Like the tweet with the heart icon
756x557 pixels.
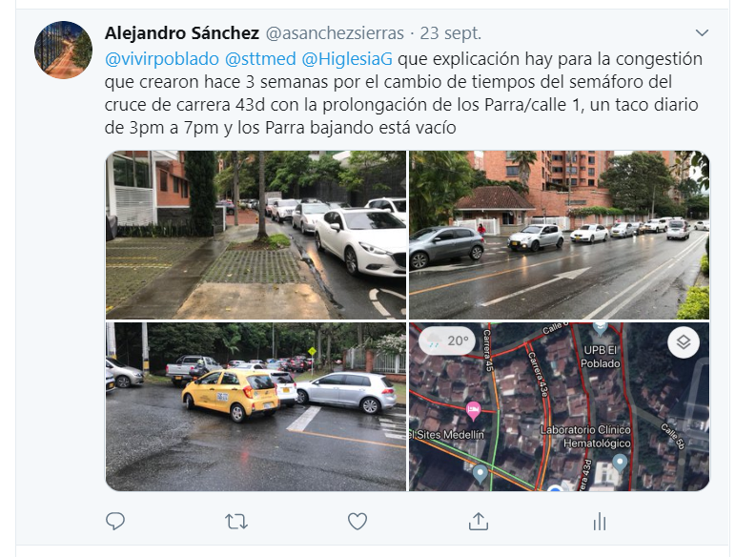pyautogui.click(x=358, y=522)
